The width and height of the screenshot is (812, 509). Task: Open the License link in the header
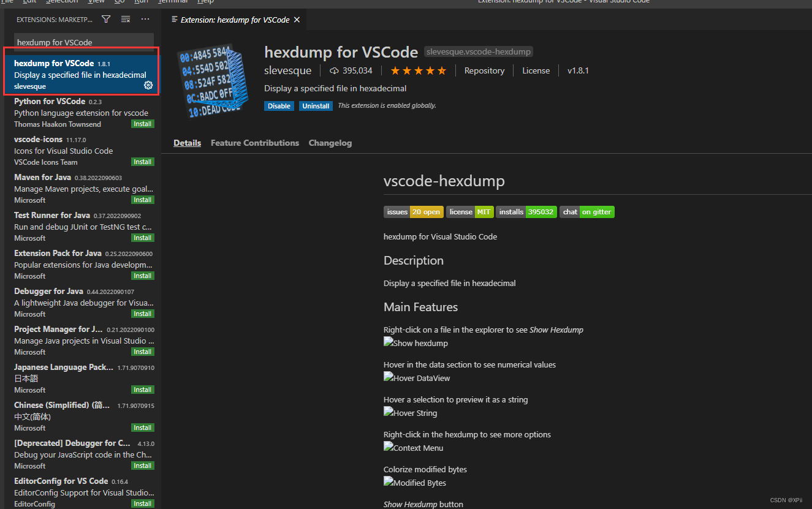pyautogui.click(x=536, y=71)
